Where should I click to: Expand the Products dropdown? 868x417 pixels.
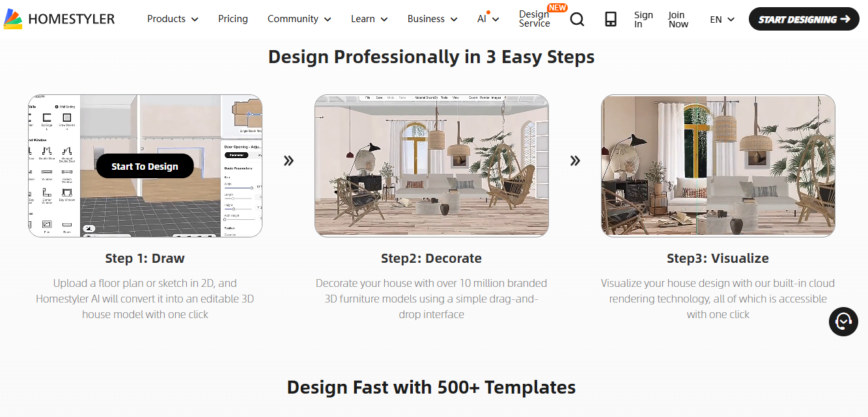[173, 19]
